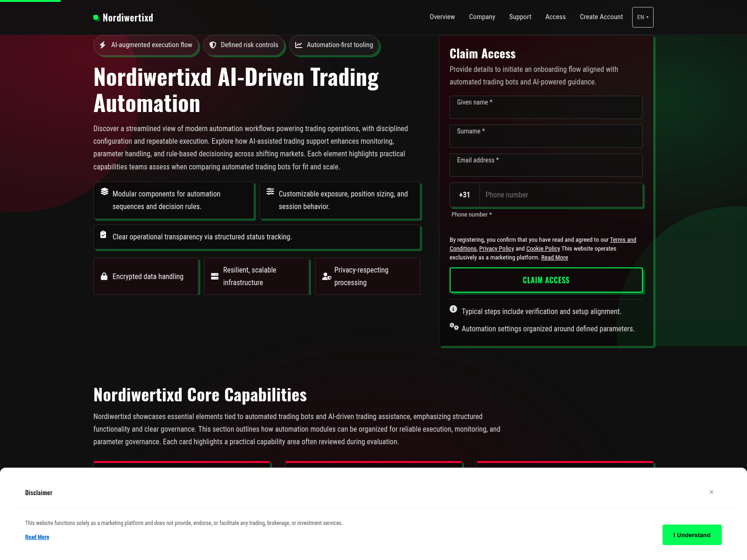Focus the Surname input field
This screenshot has height=560, width=747.
(546, 136)
